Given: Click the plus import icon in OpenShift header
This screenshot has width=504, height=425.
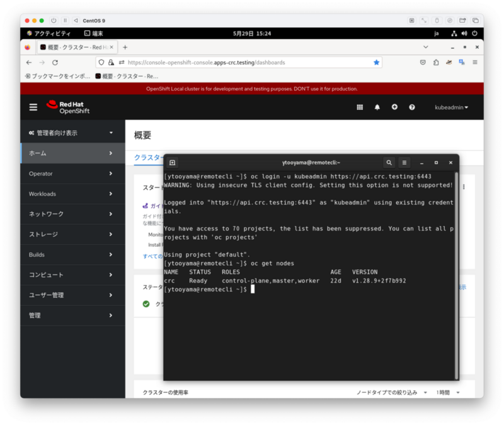Looking at the screenshot, I should tap(394, 107).
